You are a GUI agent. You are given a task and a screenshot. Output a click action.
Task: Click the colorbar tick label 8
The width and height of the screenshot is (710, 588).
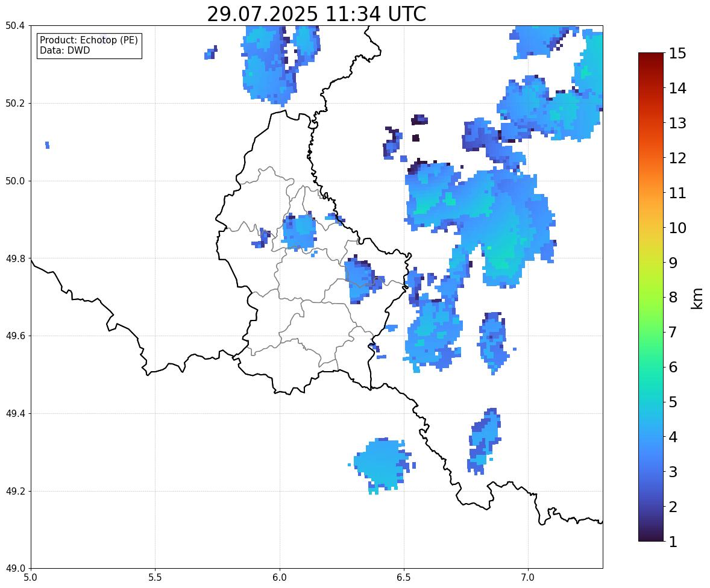(x=673, y=298)
